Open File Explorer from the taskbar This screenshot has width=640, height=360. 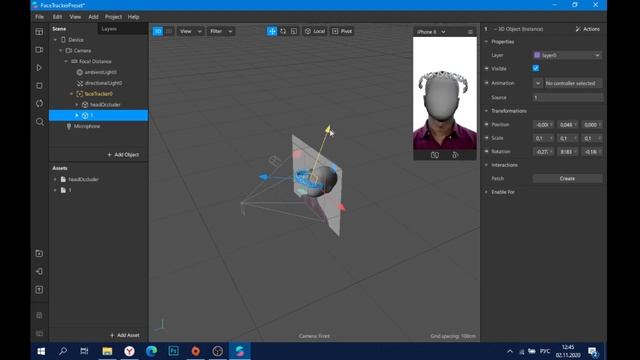click(107, 351)
